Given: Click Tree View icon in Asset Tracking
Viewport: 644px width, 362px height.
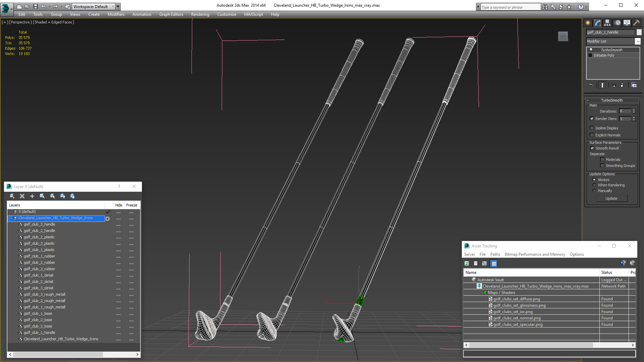Looking at the screenshot, I should pos(484,263).
